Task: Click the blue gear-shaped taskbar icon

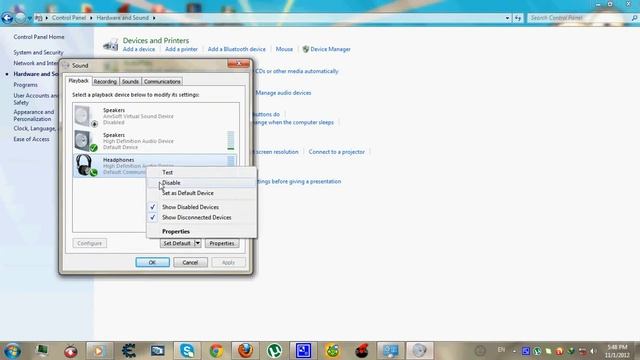Action: pos(129,351)
